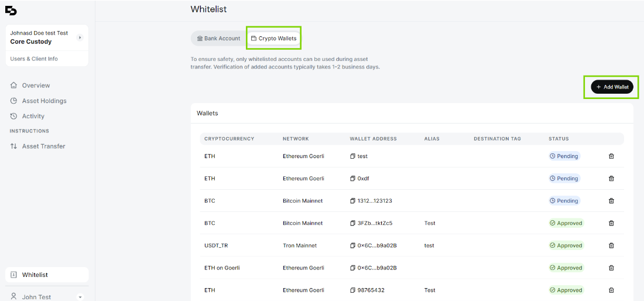
Task: Expand the Core Custody account switcher arrow
Action: pyautogui.click(x=80, y=37)
